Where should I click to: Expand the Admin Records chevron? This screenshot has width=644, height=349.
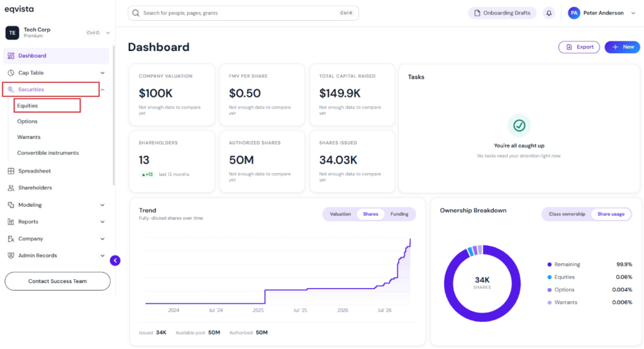[103, 255]
